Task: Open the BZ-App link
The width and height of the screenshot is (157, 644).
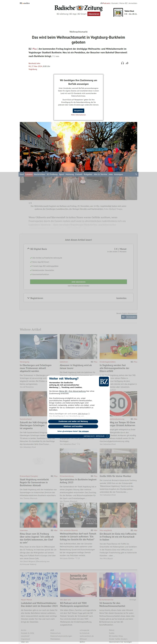Action: click(73, 14)
